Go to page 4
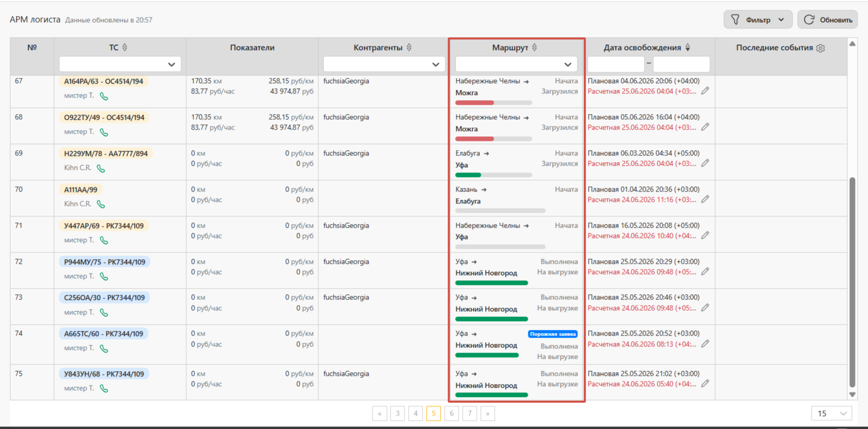868x429 pixels. [415, 414]
